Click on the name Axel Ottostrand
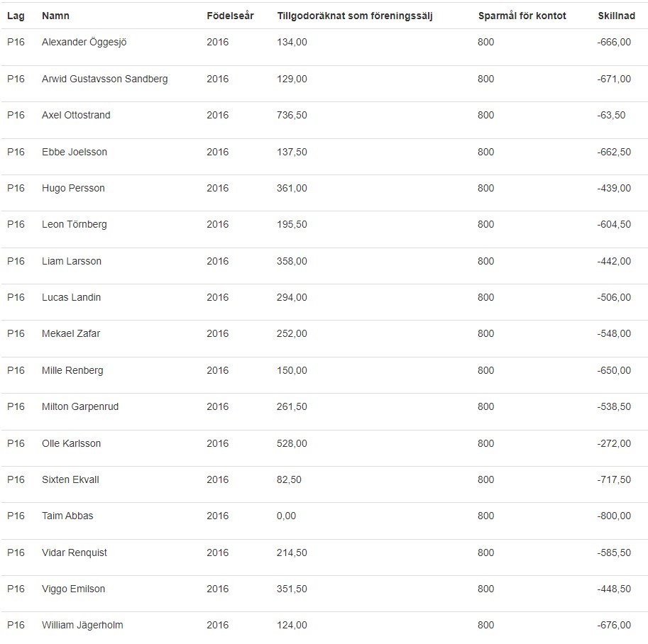 pyautogui.click(x=76, y=115)
